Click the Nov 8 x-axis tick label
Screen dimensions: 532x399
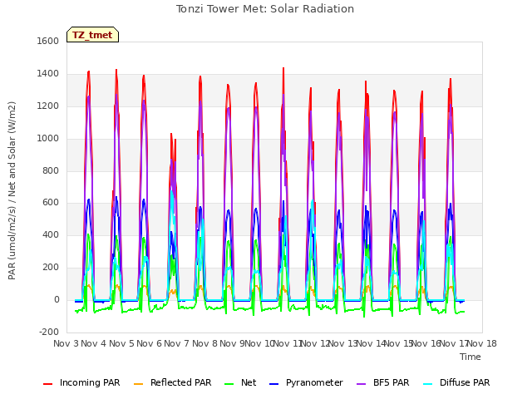204,343
